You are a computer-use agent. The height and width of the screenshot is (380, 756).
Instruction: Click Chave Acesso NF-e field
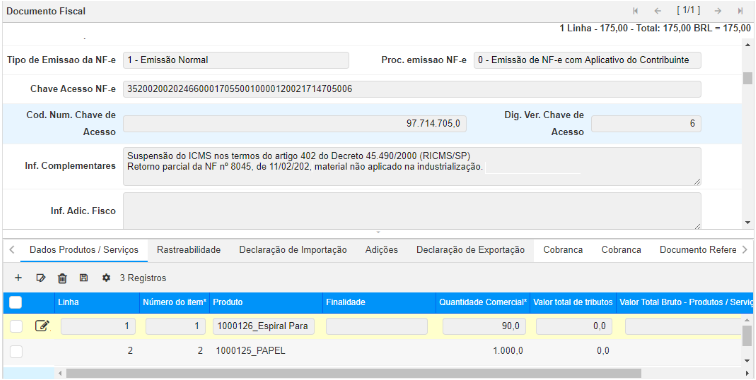pyautogui.click(x=412, y=89)
